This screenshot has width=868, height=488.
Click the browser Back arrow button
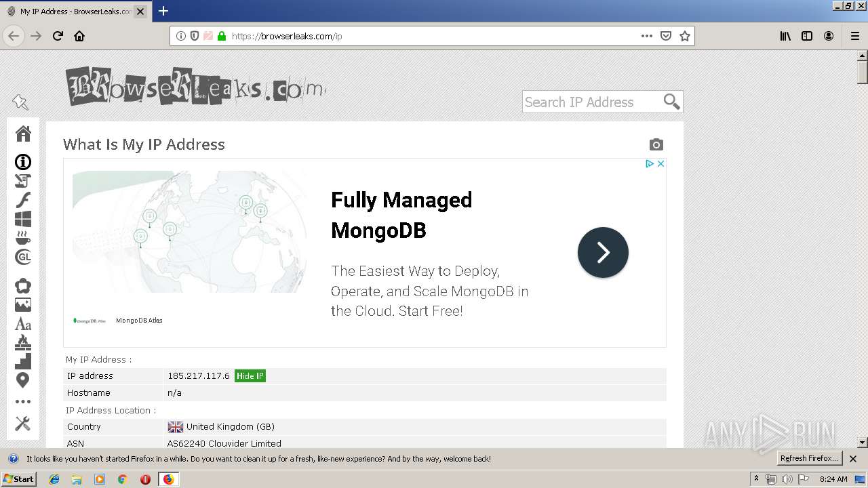click(14, 36)
